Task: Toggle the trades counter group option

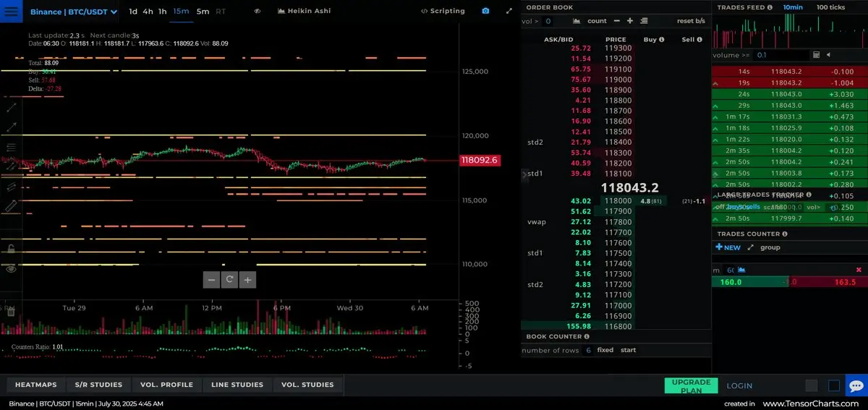Action: pyautogui.click(x=770, y=247)
